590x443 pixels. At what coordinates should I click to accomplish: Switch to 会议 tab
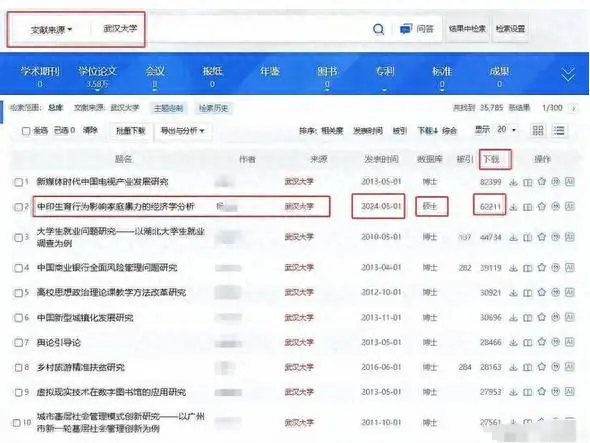click(x=155, y=76)
